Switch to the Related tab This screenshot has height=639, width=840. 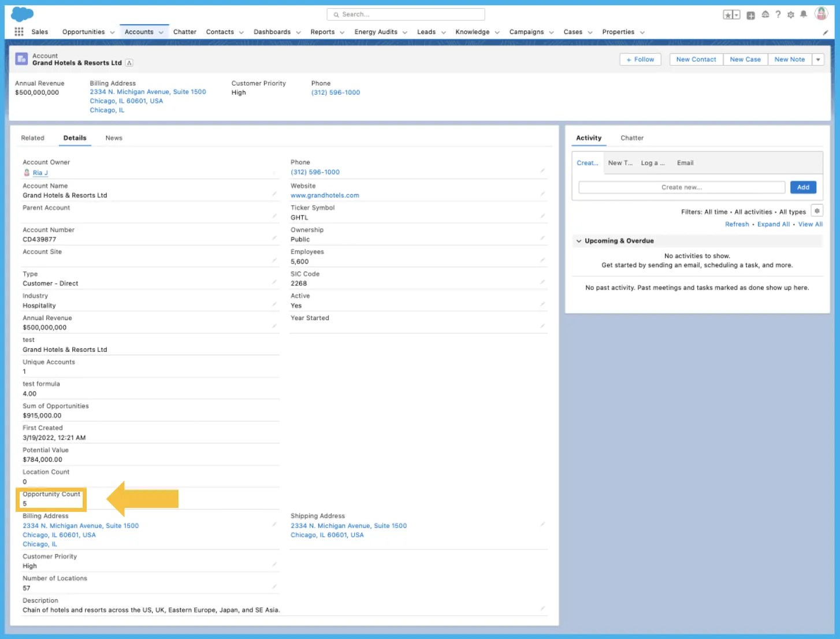pos(32,138)
